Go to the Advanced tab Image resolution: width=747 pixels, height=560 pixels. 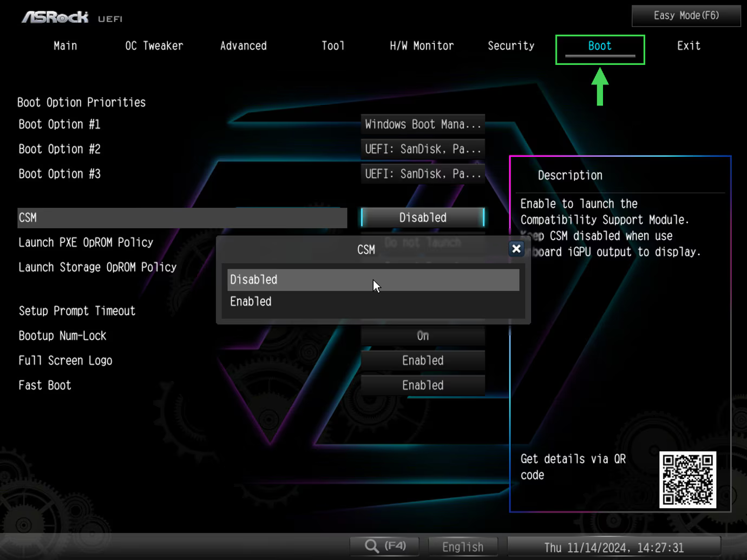point(243,46)
